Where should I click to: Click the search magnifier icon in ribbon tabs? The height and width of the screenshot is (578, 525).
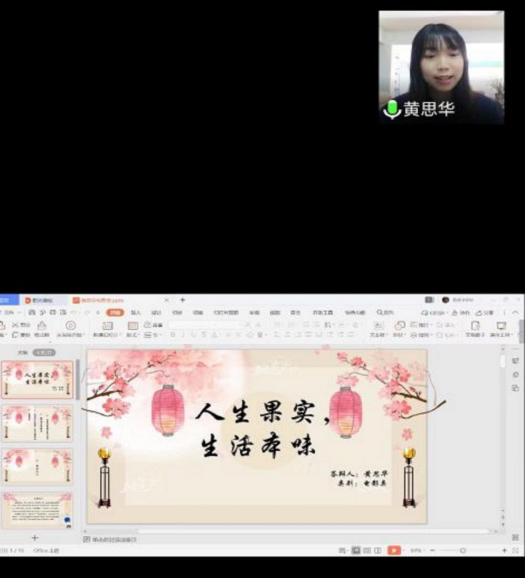379,312
